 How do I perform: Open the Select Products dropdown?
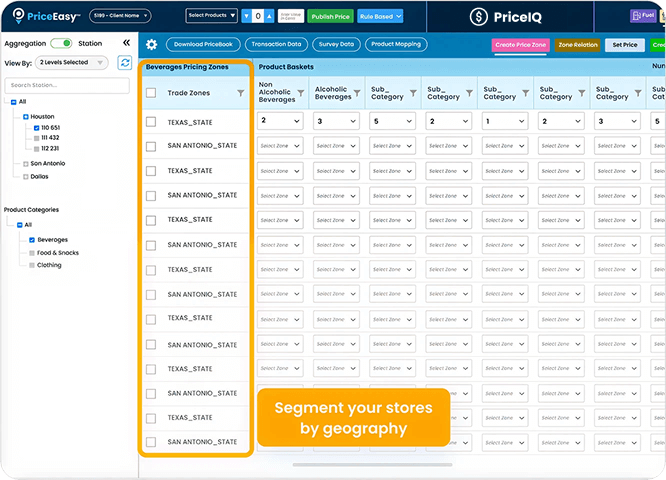pyautogui.click(x=211, y=16)
